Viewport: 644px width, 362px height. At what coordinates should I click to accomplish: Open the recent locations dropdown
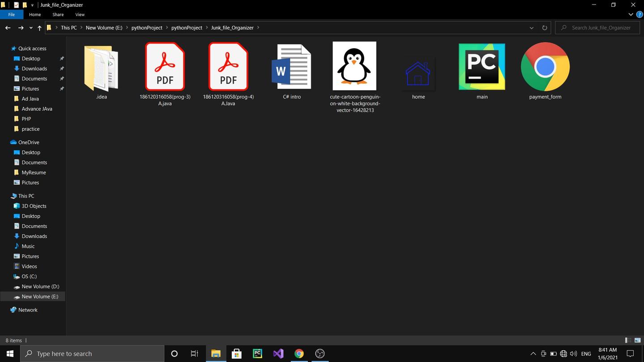point(31,28)
